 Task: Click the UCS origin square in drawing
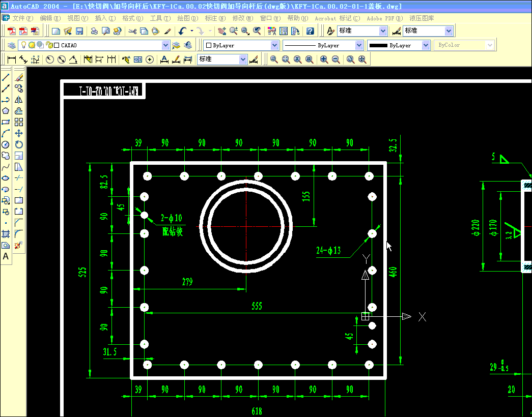coord(365,316)
